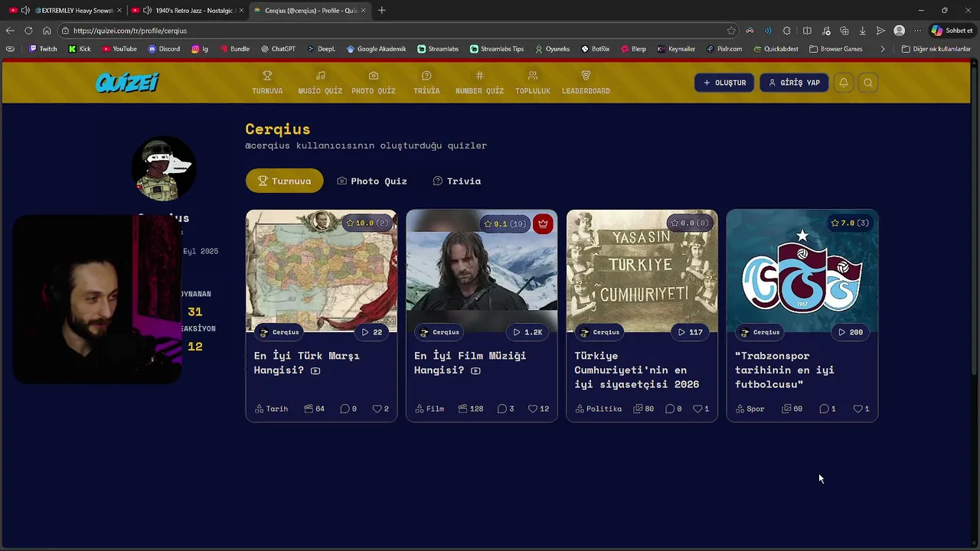Click comments icon on the Politika quiz card
980x551 pixels.
click(670, 409)
